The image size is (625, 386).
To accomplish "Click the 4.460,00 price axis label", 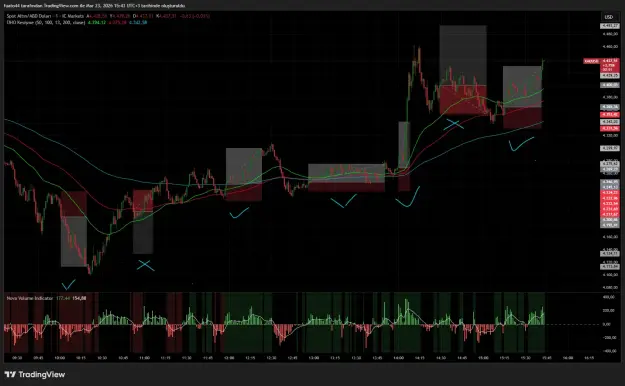I will [610, 47].
